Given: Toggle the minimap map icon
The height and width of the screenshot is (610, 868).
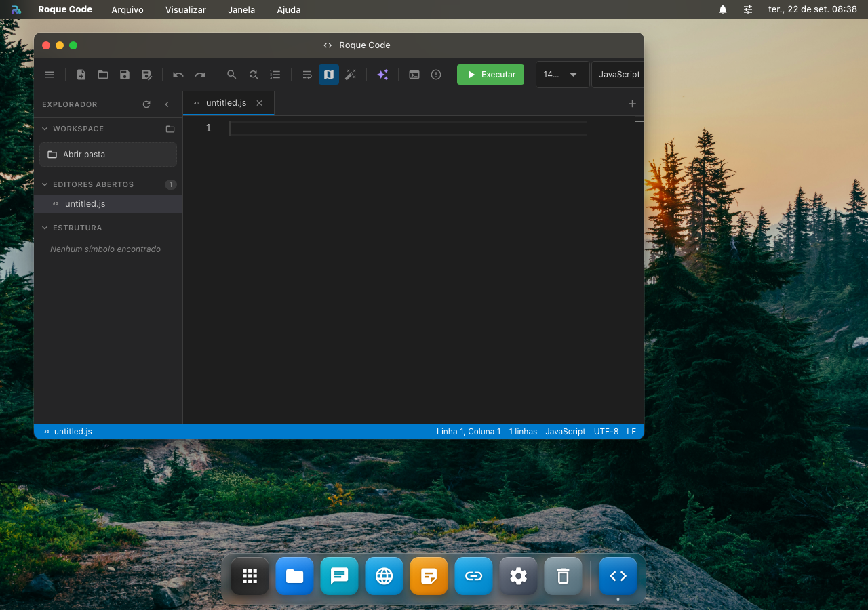Looking at the screenshot, I should [x=329, y=75].
